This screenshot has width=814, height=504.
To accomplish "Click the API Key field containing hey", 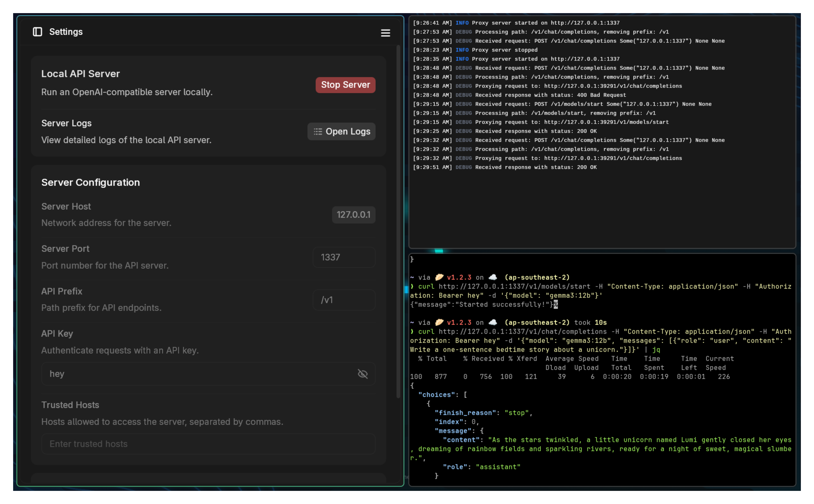I will (x=200, y=374).
